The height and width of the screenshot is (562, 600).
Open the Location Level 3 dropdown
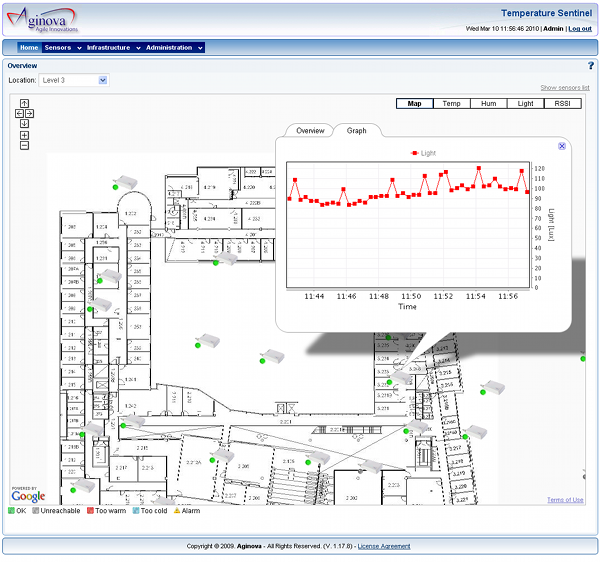[x=73, y=80]
